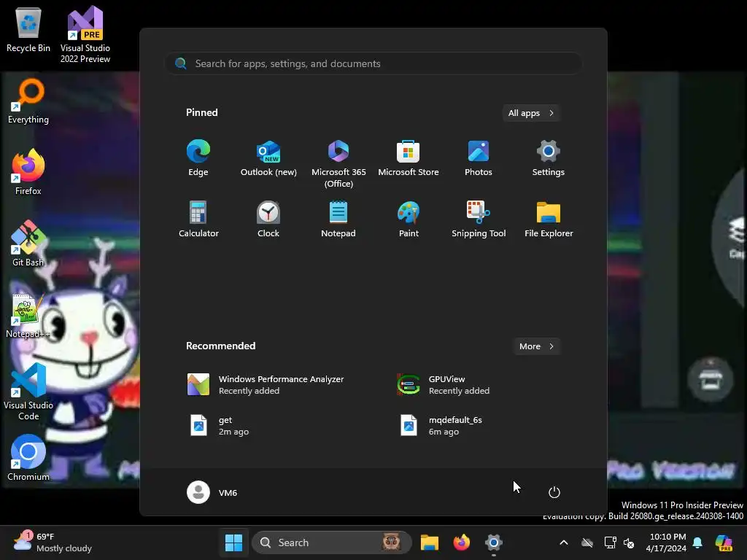Open Edge from pinned apps
Image resolution: width=747 pixels, height=560 pixels.
[198, 158]
